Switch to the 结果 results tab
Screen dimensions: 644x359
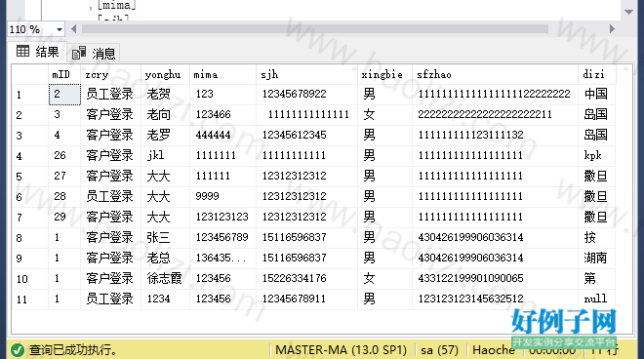(x=37, y=52)
